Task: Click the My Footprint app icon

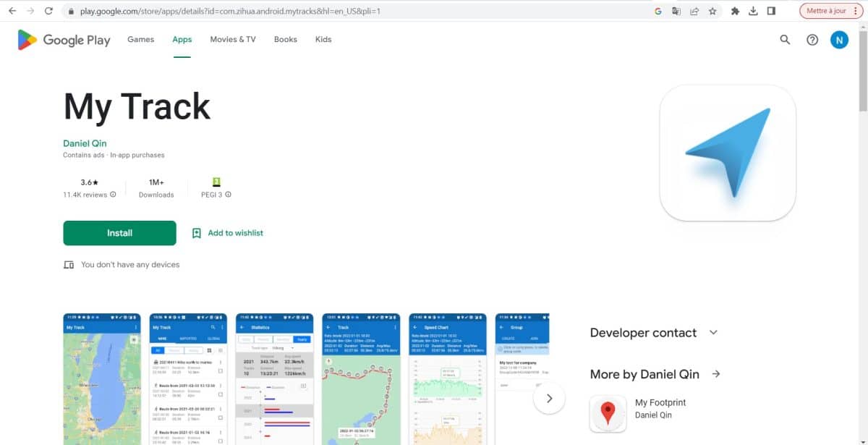Action: 608,413
